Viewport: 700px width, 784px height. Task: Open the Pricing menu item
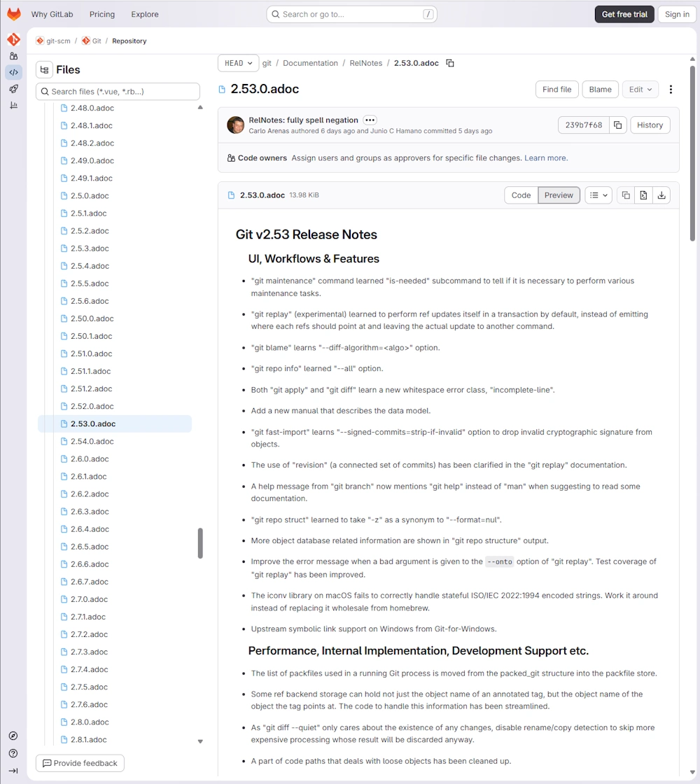coord(102,14)
